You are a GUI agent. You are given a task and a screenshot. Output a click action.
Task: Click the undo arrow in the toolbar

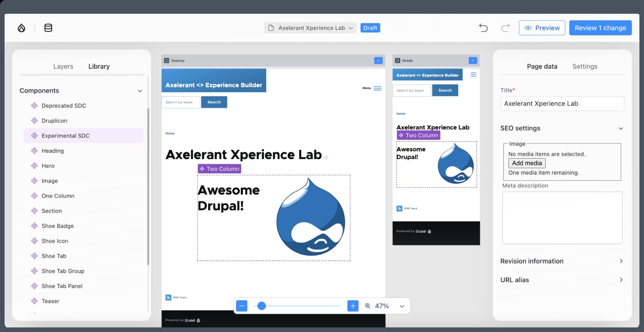483,28
